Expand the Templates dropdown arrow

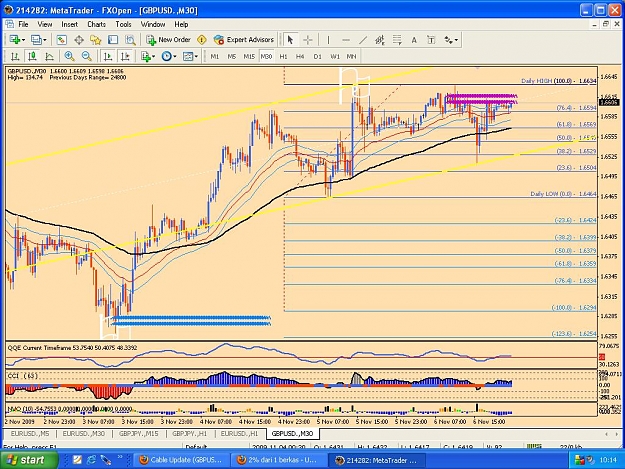pyautogui.click(x=196, y=57)
